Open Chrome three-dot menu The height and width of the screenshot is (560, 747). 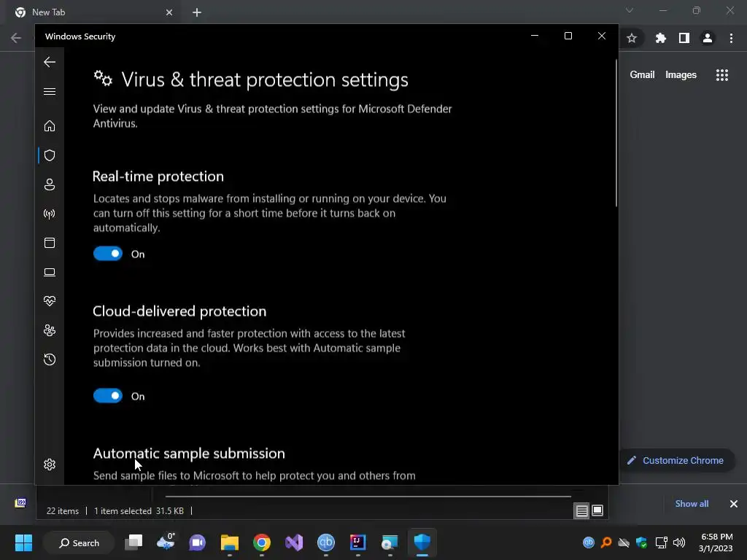tap(731, 38)
